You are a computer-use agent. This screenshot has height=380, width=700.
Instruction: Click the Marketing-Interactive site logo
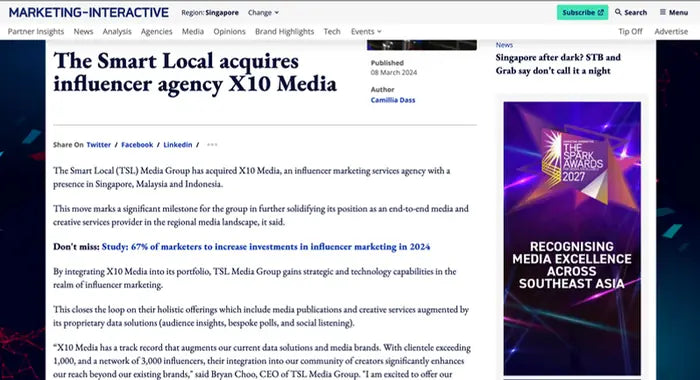[x=88, y=13]
